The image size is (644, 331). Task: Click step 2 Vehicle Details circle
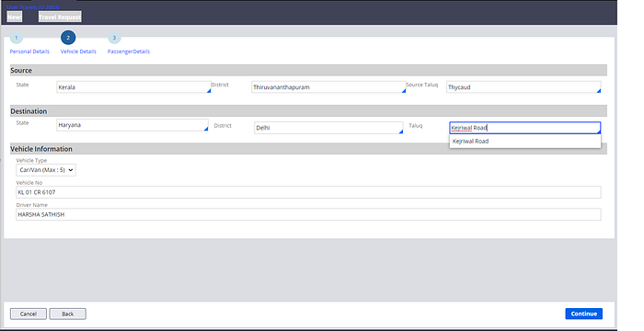(x=68, y=38)
